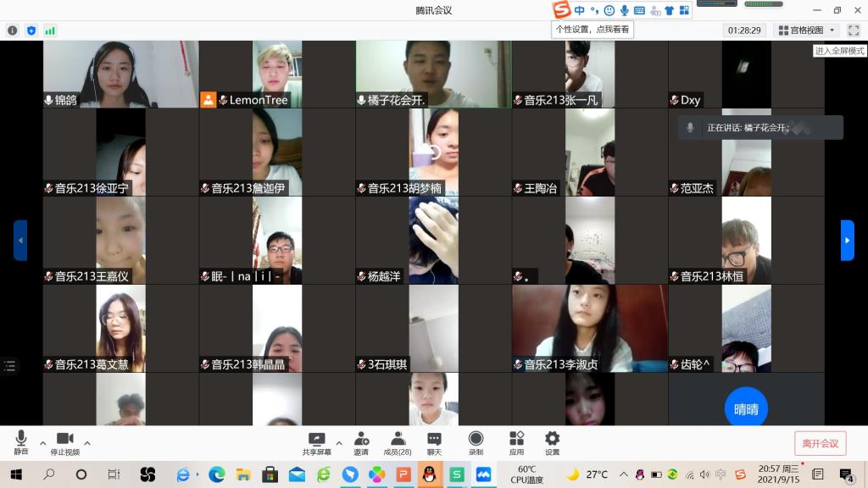
Task: Go to next page of video grid
Action: pos(847,241)
